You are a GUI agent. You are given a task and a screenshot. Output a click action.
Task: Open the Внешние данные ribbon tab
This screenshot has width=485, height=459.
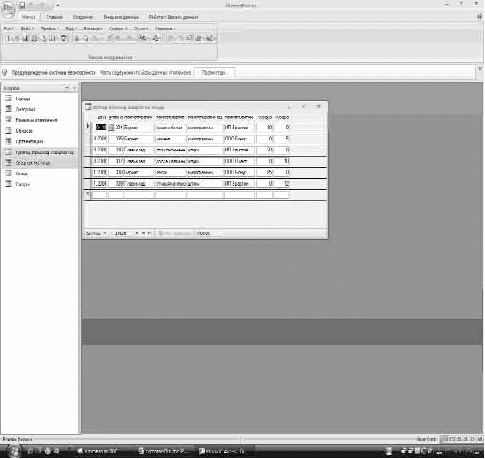click(121, 17)
